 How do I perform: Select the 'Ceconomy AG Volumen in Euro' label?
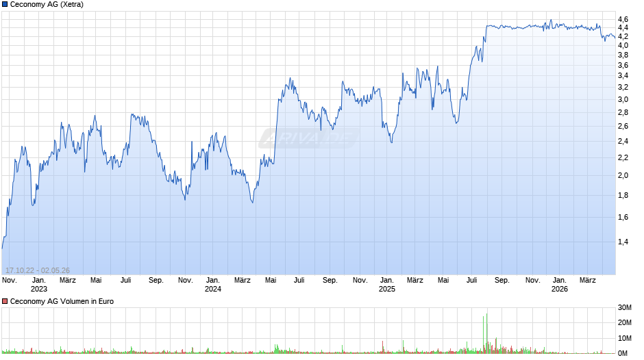62,301
